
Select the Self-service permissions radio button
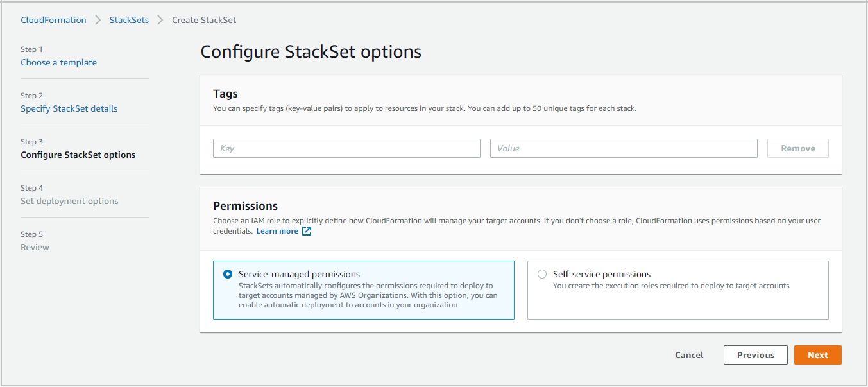coord(542,273)
